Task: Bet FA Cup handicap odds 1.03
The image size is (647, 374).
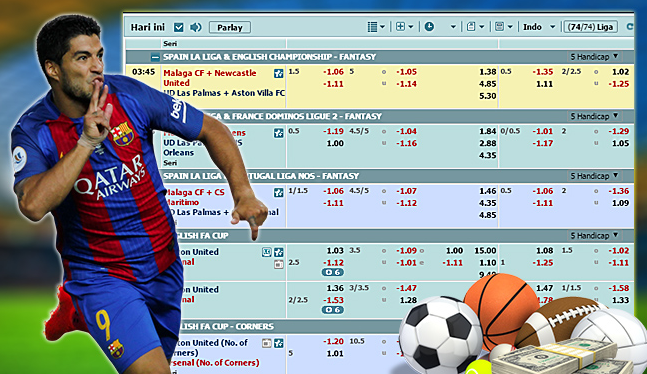Action: coord(335,251)
